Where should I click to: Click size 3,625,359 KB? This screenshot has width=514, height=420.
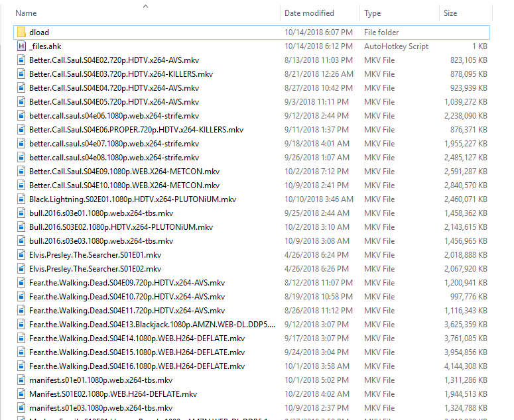pyautogui.click(x=466, y=325)
